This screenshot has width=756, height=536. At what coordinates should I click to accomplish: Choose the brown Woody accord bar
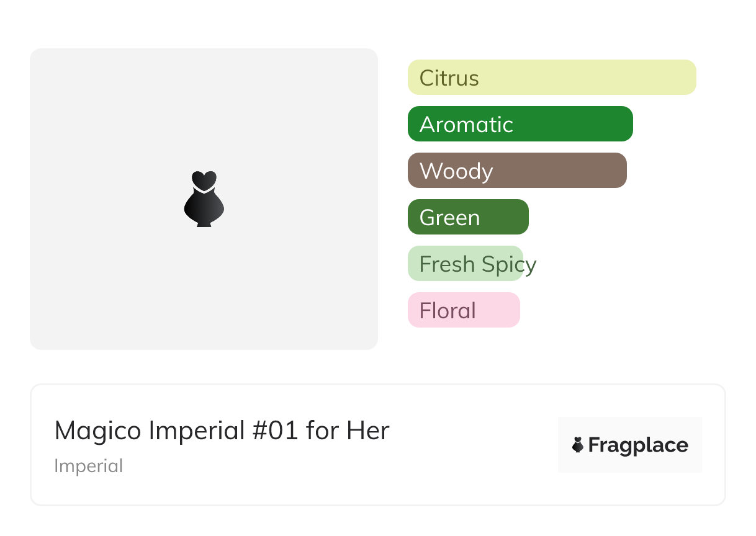(x=517, y=171)
